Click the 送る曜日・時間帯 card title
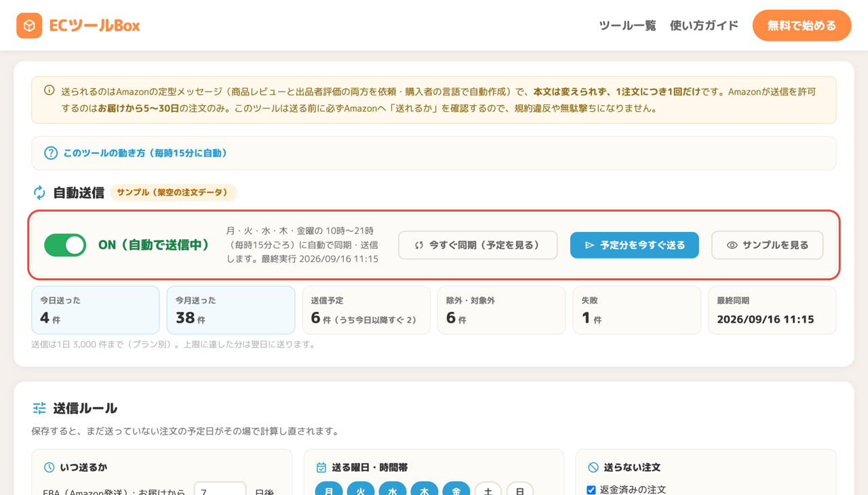The image size is (868, 495). pyautogui.click(x=370, y=467)
